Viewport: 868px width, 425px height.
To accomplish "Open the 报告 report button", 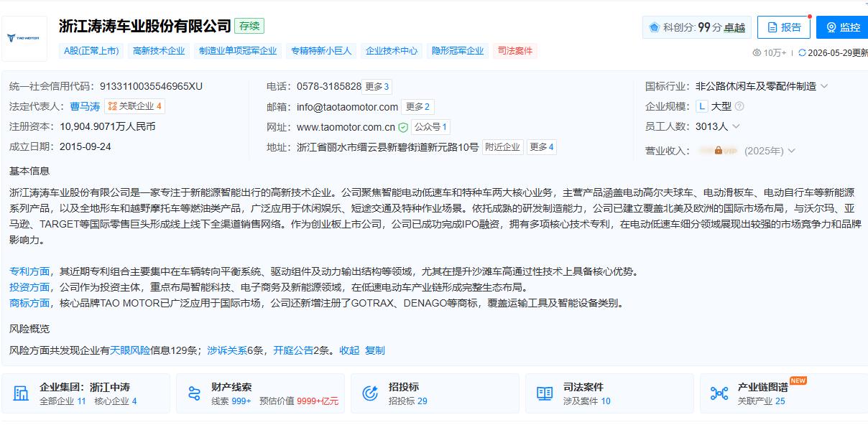I will (783, 27).
